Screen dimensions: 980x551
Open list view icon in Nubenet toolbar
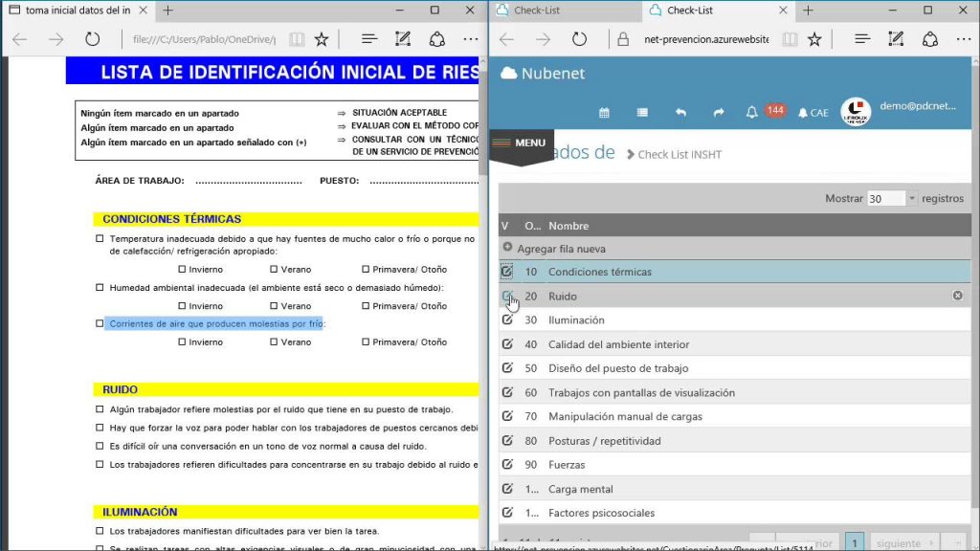(642, 113)
